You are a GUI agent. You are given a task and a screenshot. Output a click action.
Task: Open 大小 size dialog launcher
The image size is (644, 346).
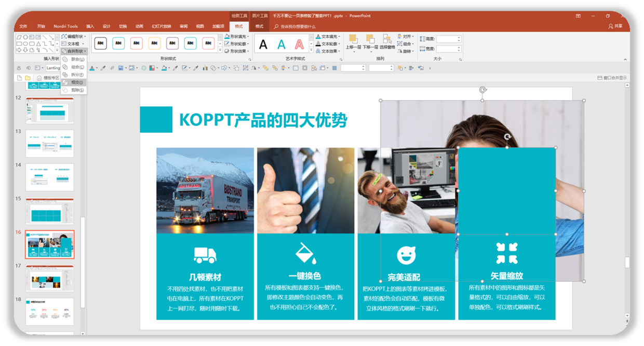point(460,60)
